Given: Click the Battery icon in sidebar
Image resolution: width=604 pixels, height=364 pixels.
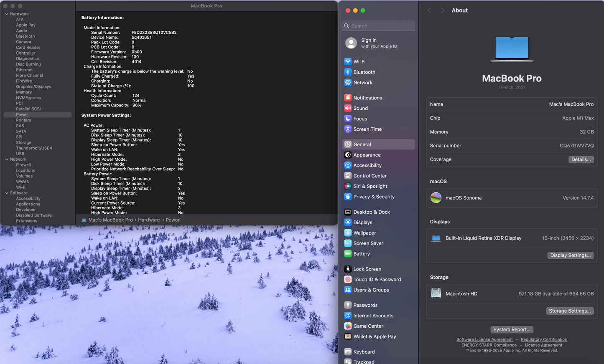Looking at the screenshot, I should tap(348, 254).
